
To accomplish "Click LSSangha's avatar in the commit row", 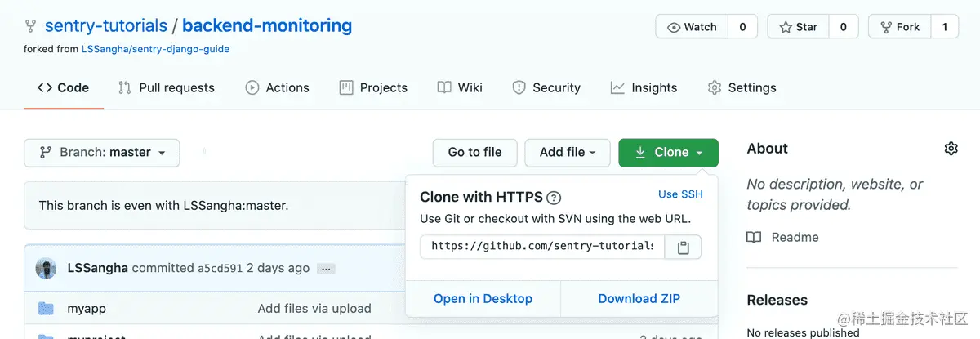I will (x=47, y=268).
